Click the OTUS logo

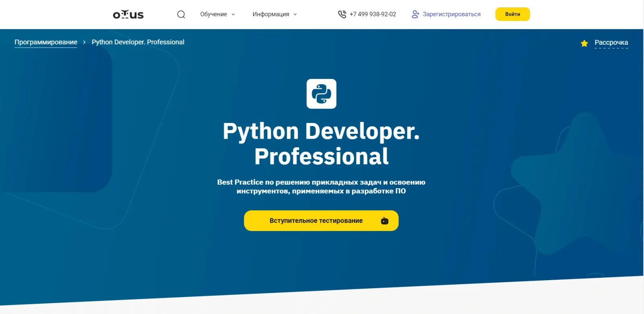coord(128,15)
